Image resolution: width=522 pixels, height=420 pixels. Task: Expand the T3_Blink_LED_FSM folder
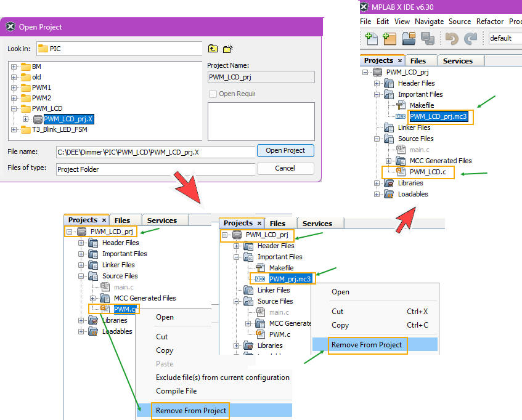tap(14, 129)
